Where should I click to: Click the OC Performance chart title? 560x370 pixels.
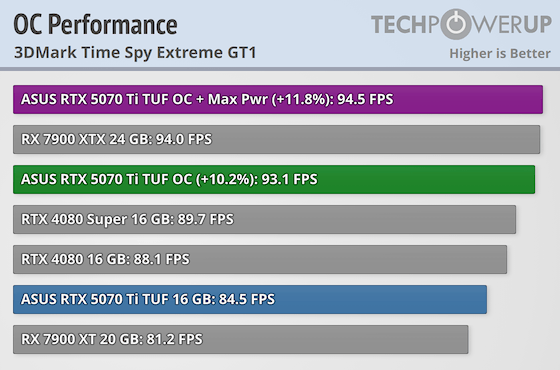click(x=95, y=25)
